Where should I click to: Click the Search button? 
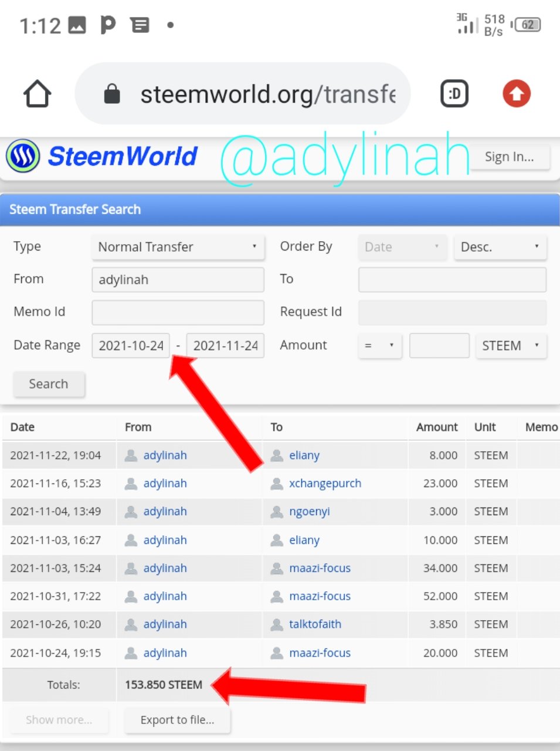coord(49,384)
